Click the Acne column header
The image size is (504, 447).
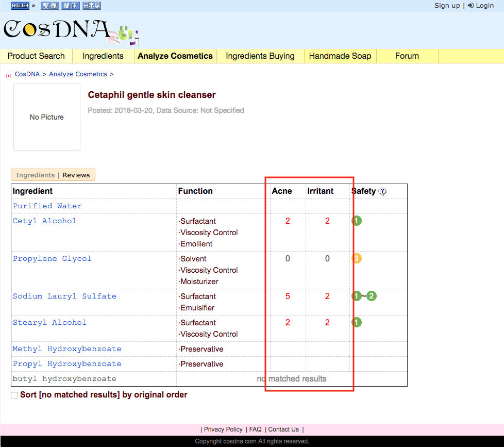[x=282, y=191]
